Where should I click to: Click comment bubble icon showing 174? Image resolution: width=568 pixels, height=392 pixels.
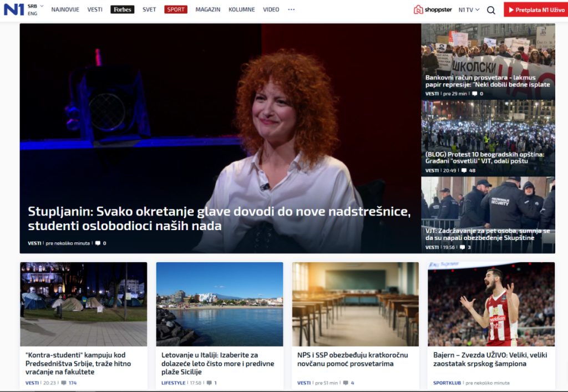64,383
